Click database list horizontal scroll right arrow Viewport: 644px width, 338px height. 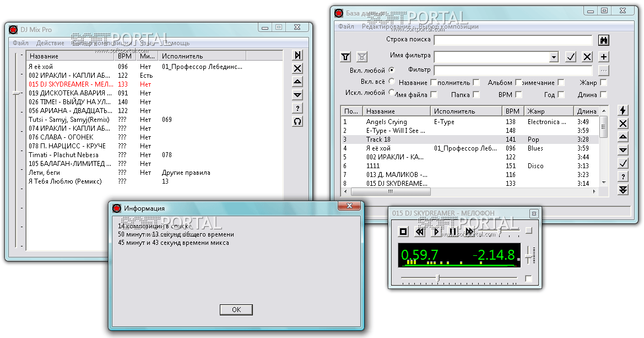point(594,192)
